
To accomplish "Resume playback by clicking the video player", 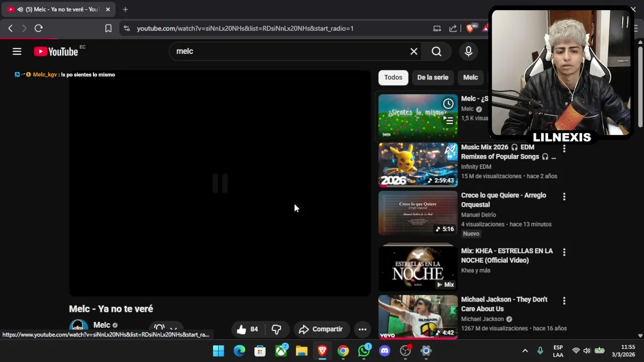I will 220,184.
